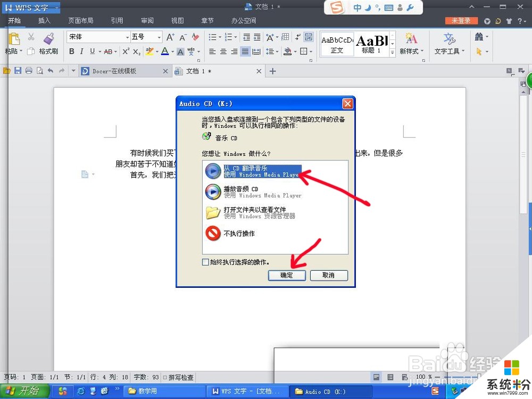Decrease font size with the A- icon
This screenshot has height=399, width=532.
183,37
